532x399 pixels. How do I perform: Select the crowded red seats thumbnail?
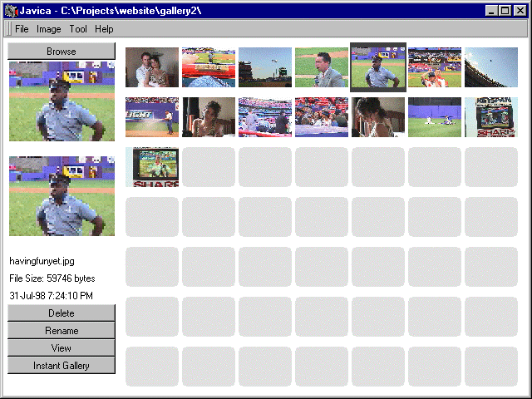coord(322,117)
